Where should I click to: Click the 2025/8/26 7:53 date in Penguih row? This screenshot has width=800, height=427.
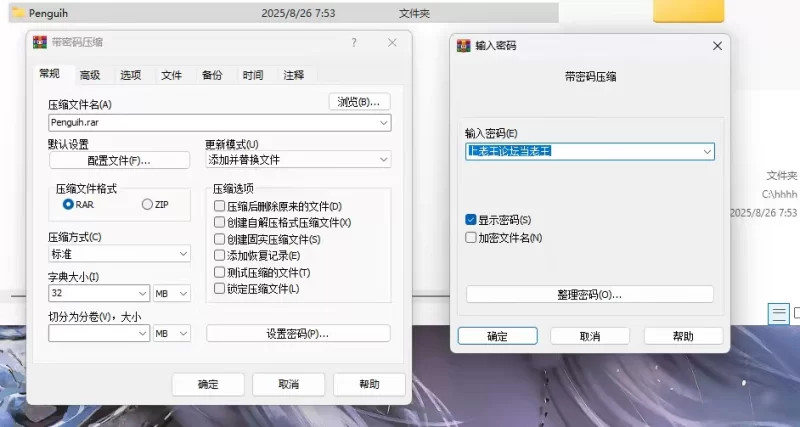[x=298, y=13]
